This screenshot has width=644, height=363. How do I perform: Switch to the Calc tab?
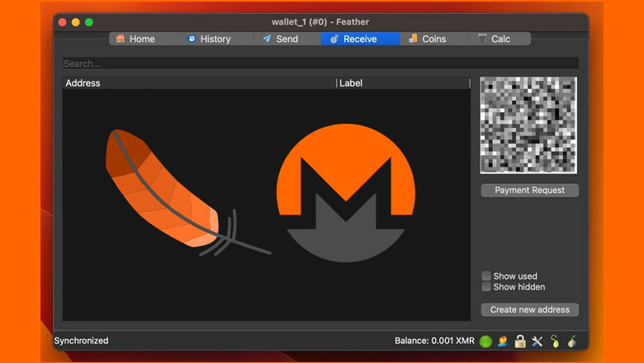[500, 39]
